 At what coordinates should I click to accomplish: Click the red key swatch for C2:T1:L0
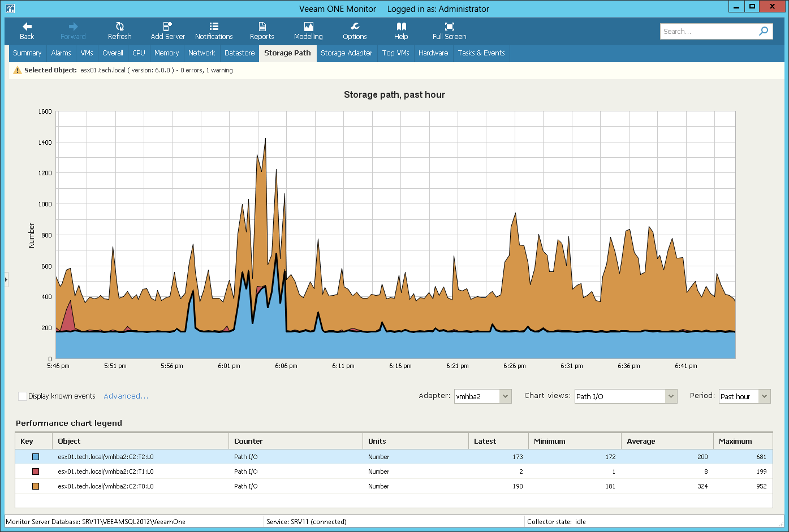[x=36, y=472]
